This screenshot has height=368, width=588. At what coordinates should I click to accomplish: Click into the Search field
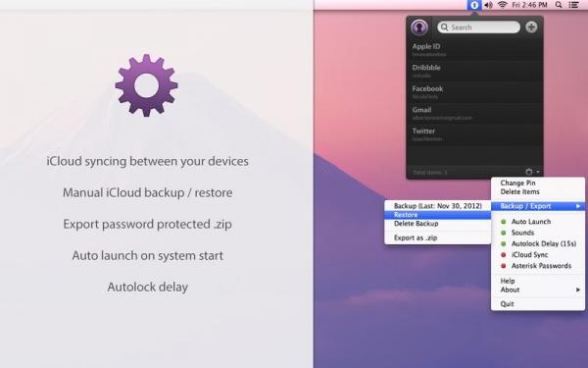click(479, 27)
